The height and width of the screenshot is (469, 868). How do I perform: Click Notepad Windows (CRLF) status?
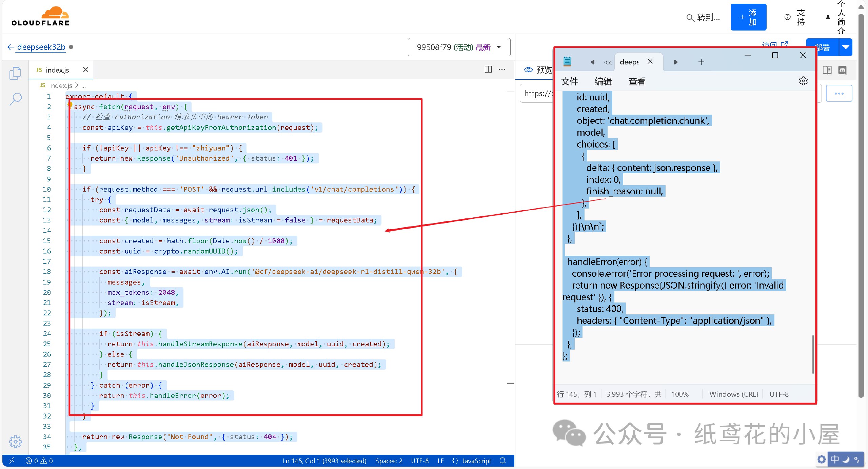coord(734,394)
